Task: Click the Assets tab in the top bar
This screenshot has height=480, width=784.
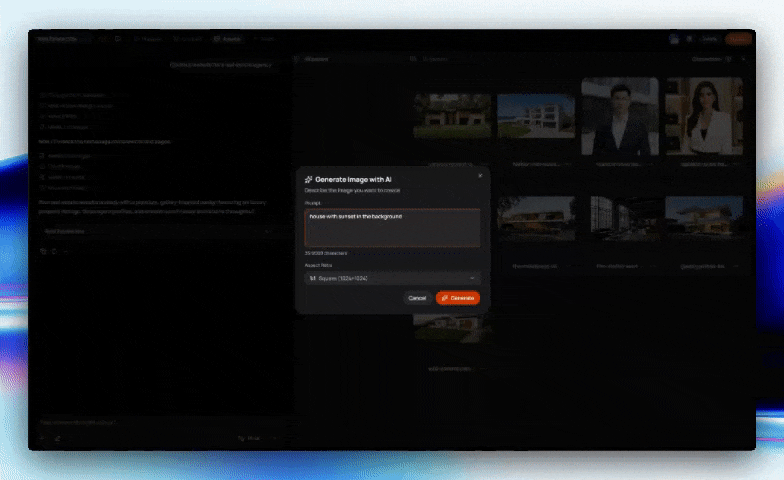Action: [x=228, y=38]
